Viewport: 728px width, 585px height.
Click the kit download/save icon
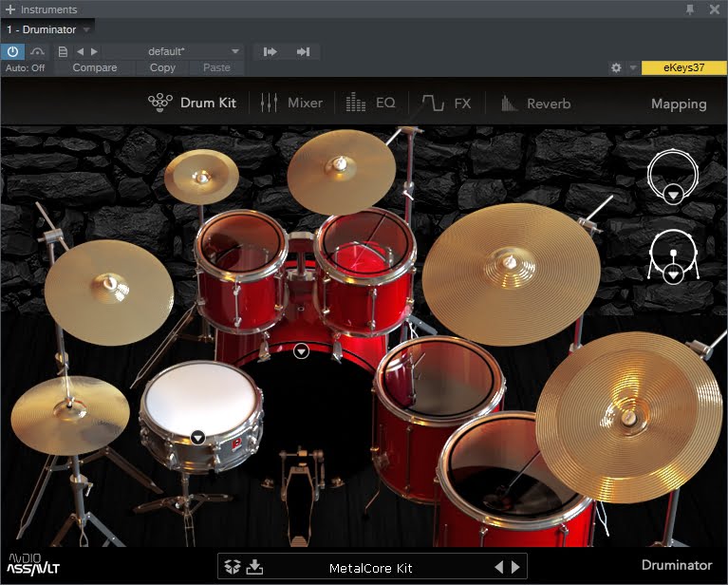click(254, 566)
